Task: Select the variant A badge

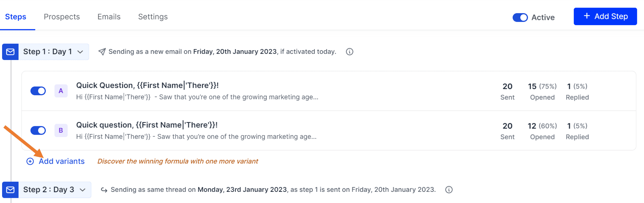Action: click(x=61, y=91)
